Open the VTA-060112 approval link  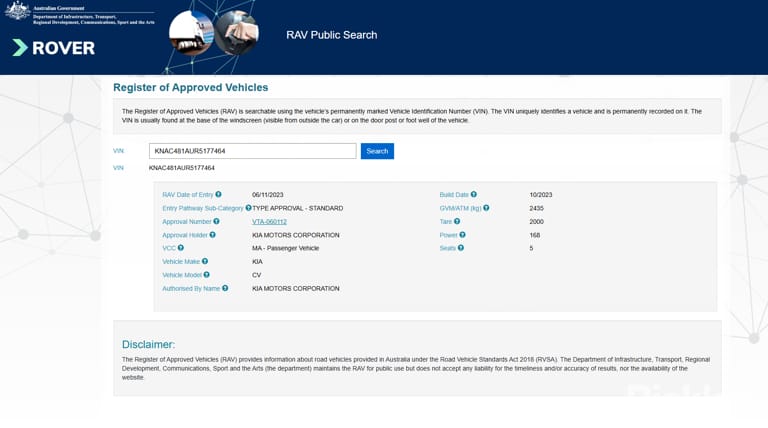(x=269, y=222)
